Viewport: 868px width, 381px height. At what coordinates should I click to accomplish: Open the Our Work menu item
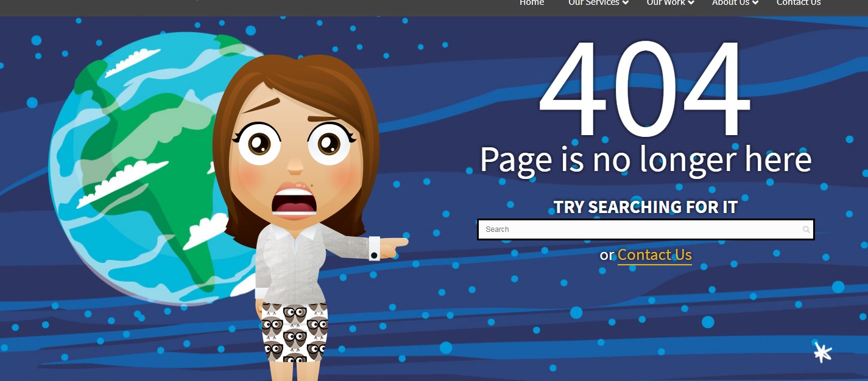click(666, 3)
